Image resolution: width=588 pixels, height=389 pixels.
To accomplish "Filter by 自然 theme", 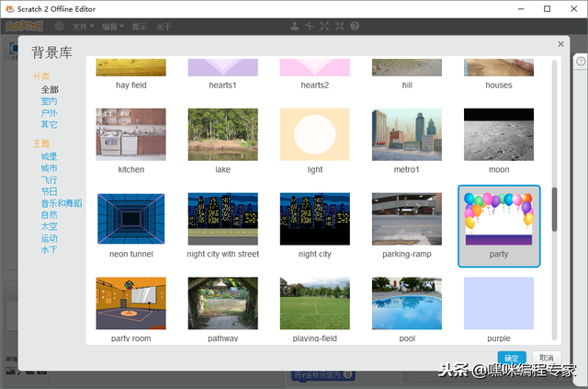I will (x=49, y=215).
